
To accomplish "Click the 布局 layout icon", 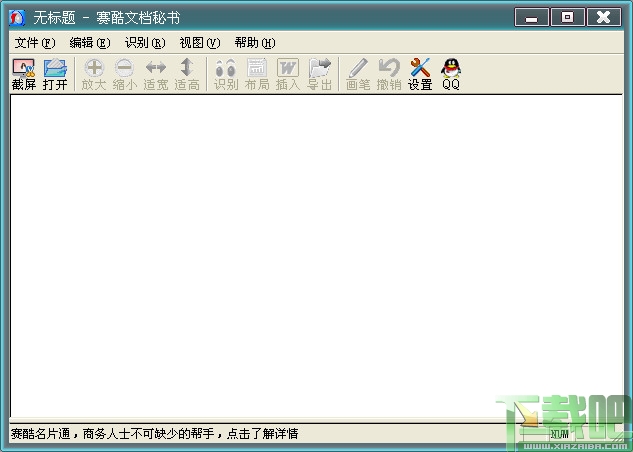I will point(257,74).
